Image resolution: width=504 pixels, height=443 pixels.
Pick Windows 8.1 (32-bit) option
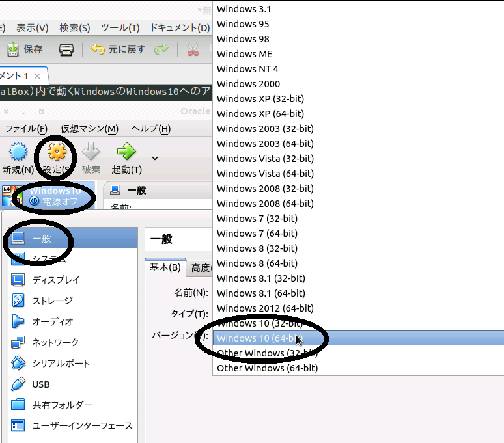[358, 278]
